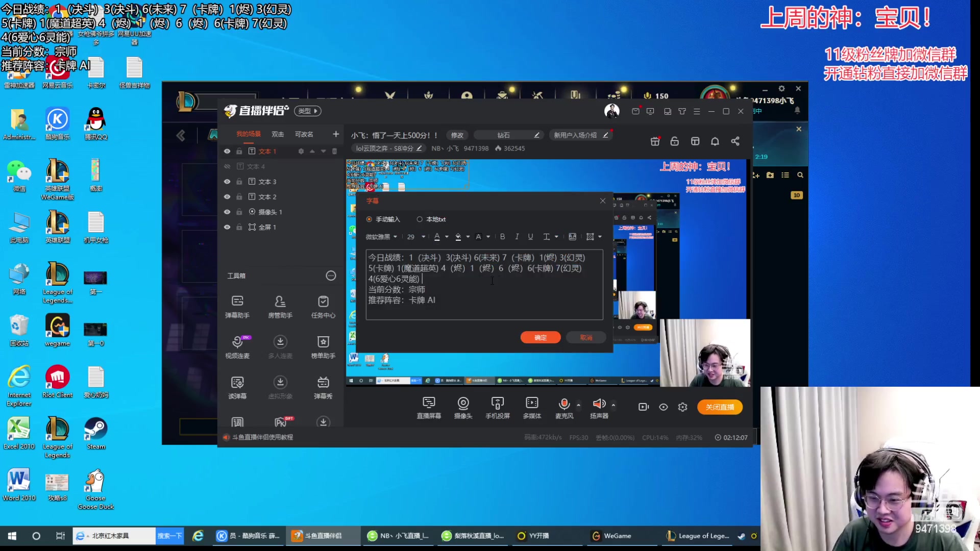Apply underline to the subtitle text
The width and height of the screenshot is (980, 551).
(x=530, y=236)
